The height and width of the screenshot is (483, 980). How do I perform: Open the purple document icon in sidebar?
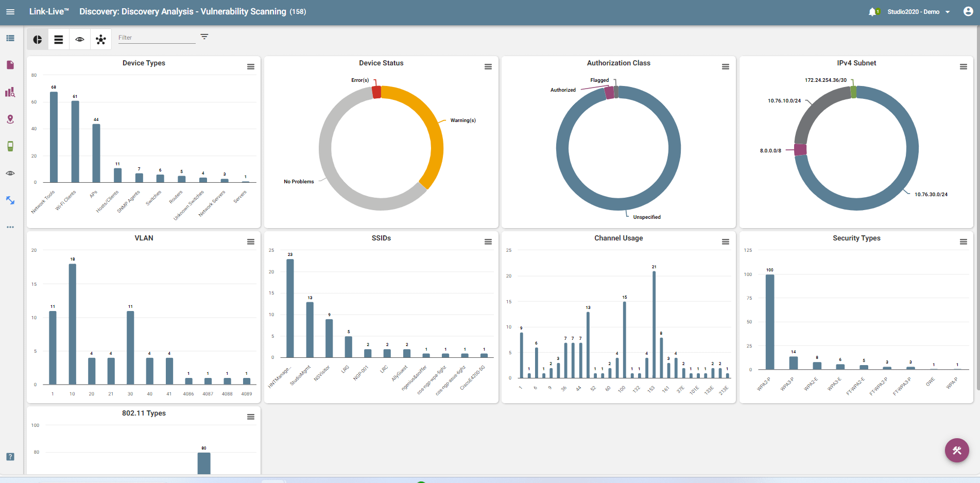coord(10,65)
